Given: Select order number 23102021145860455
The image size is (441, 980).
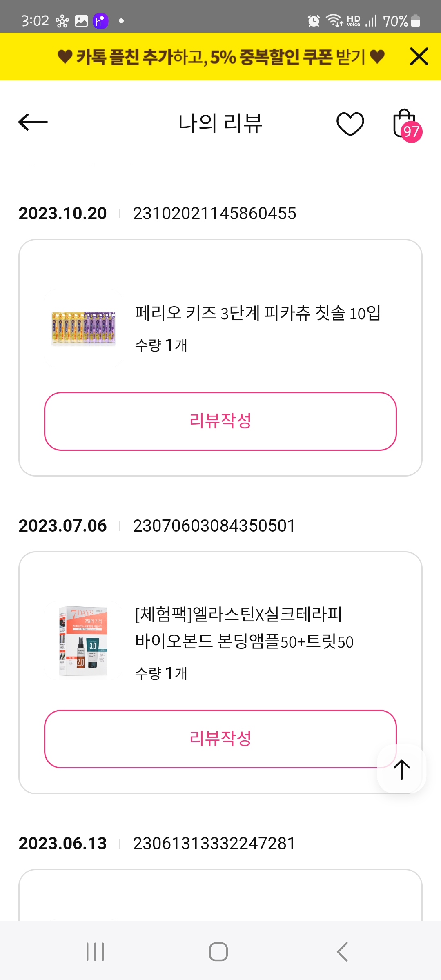Looking at the screenshot, I should 214,214.
